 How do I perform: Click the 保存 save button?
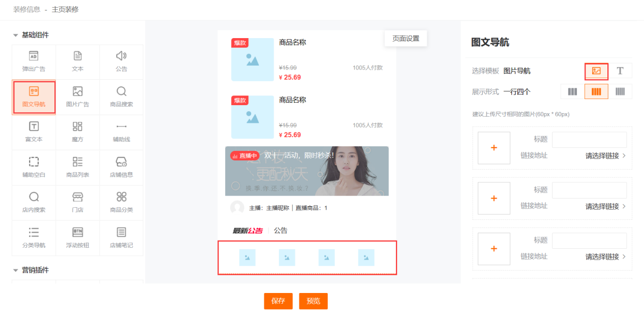pos(278,301)
